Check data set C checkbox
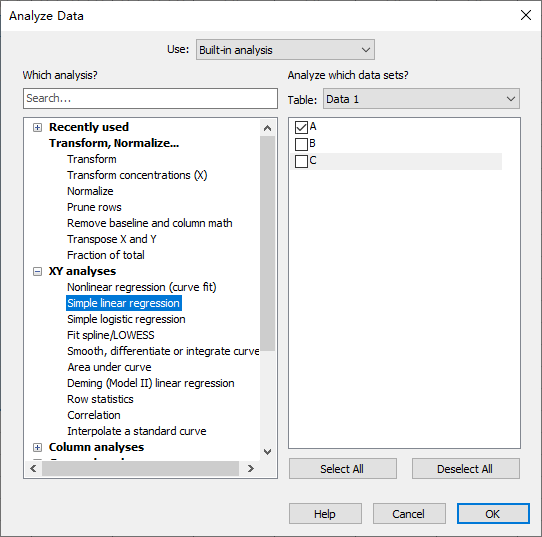 coord(301,161)
